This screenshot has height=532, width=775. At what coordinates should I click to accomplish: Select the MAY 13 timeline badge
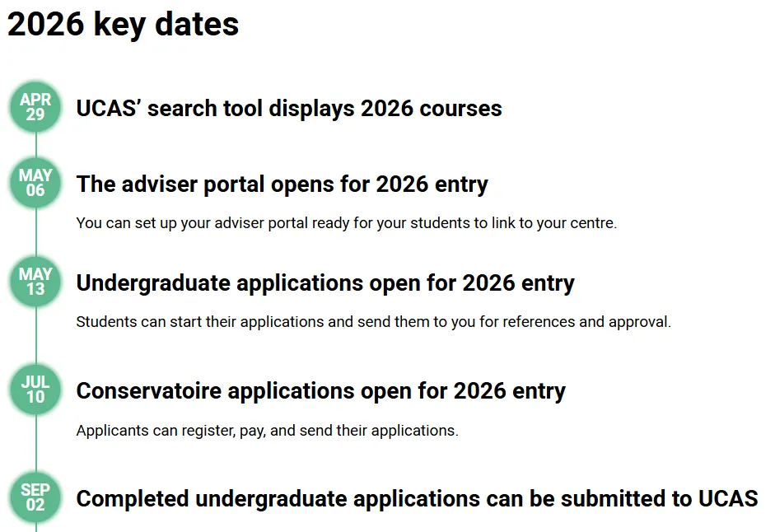(x=35, y=282)
